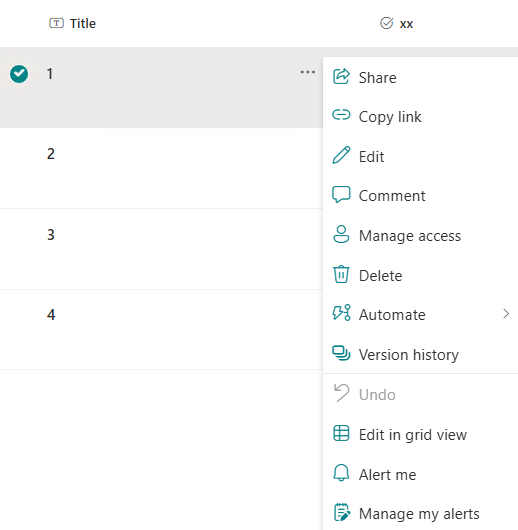Click the Version history stacked icon
This screenshot has height=530, width=518.
point(341,353)
